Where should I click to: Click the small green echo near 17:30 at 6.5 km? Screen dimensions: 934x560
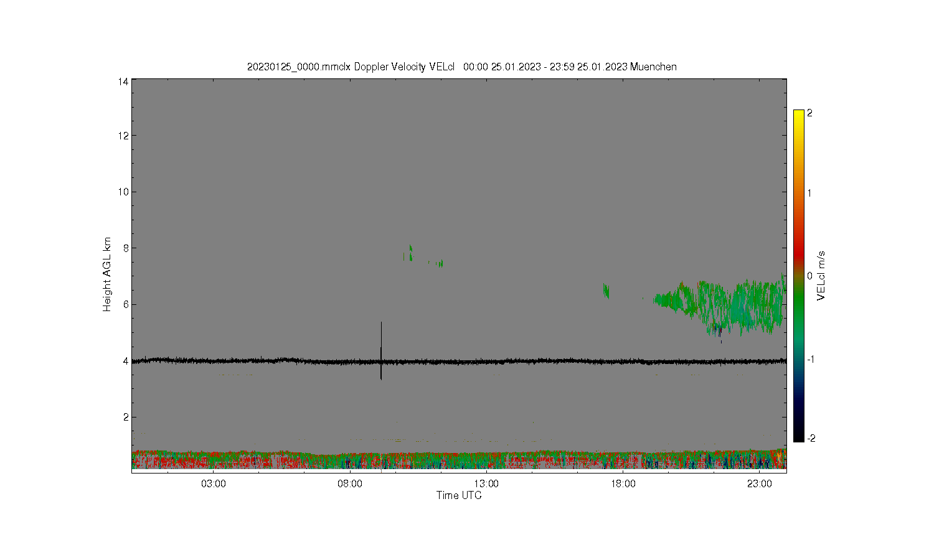click(x=606, y=291)
